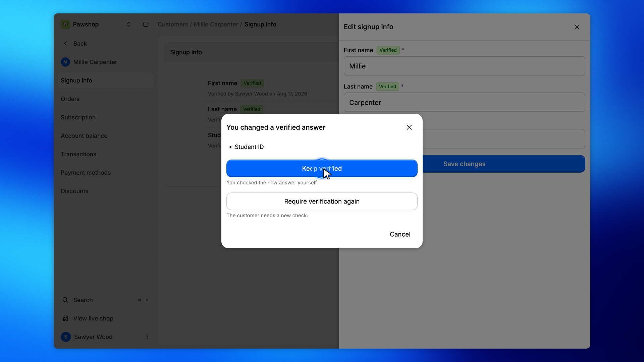This screenshot has width=644, height=362.
Task: Click the Signup info breadcrumb text
Action: pyautogui.click(x=260, y=24)
